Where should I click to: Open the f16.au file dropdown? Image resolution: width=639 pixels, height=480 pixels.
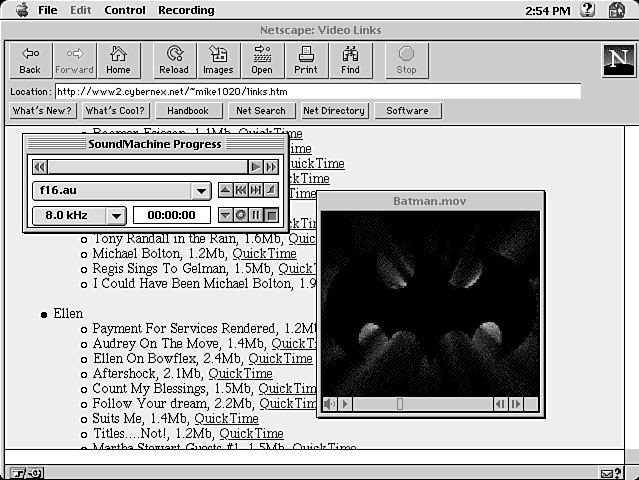201,191
